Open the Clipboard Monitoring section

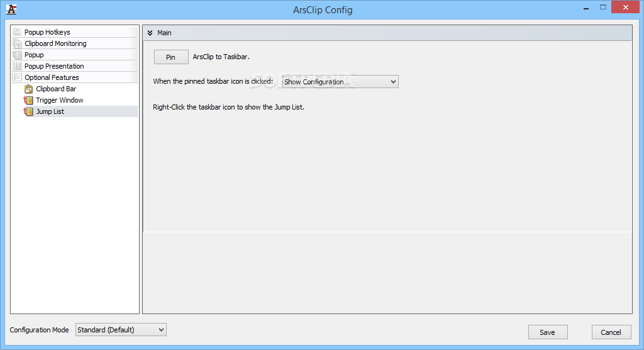(x=55, y=43)
